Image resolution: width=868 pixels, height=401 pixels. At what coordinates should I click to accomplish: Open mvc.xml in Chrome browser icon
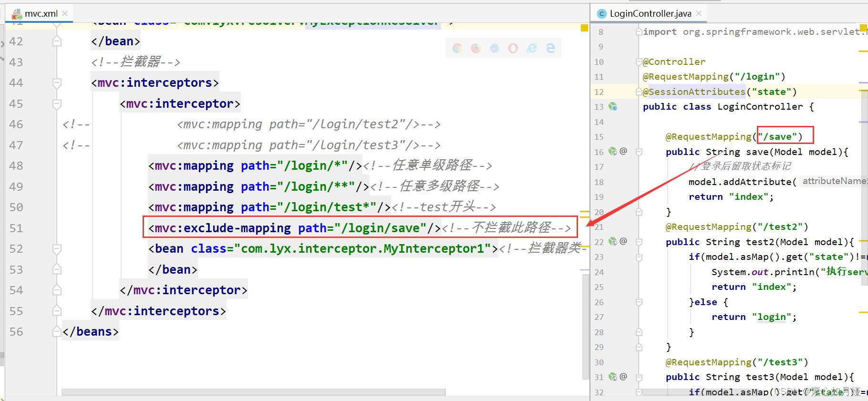[457, 48]
